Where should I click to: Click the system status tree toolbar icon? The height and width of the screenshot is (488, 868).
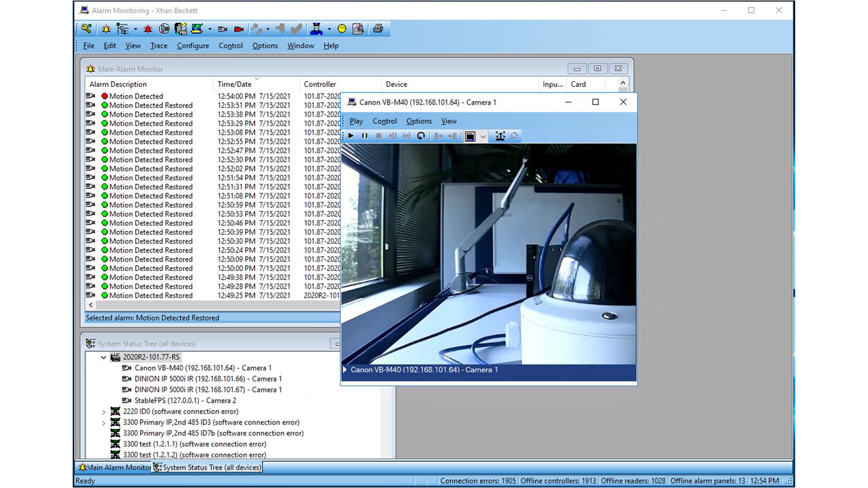(x=123, y=29)
